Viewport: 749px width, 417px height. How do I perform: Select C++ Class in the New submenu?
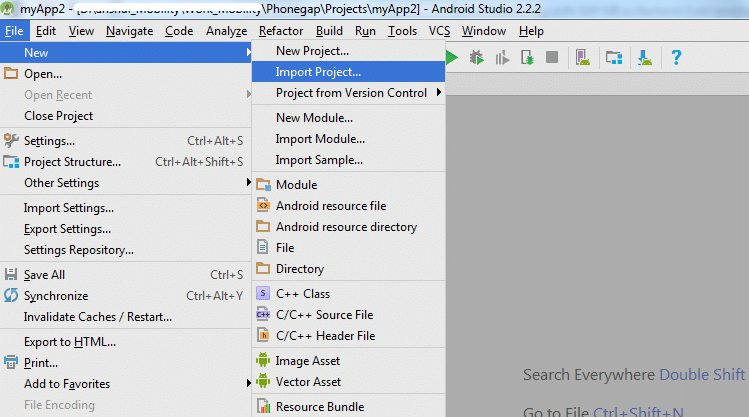point(303,294)
